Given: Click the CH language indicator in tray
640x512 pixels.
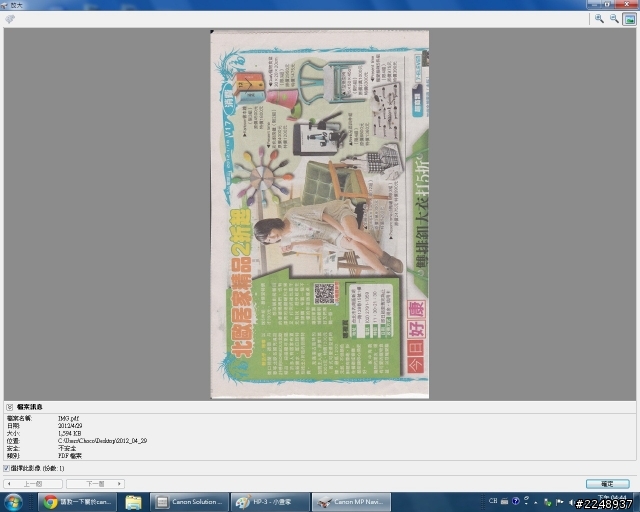Looking at the screenshot, I should pyautogui.click(x=493, y=501).
